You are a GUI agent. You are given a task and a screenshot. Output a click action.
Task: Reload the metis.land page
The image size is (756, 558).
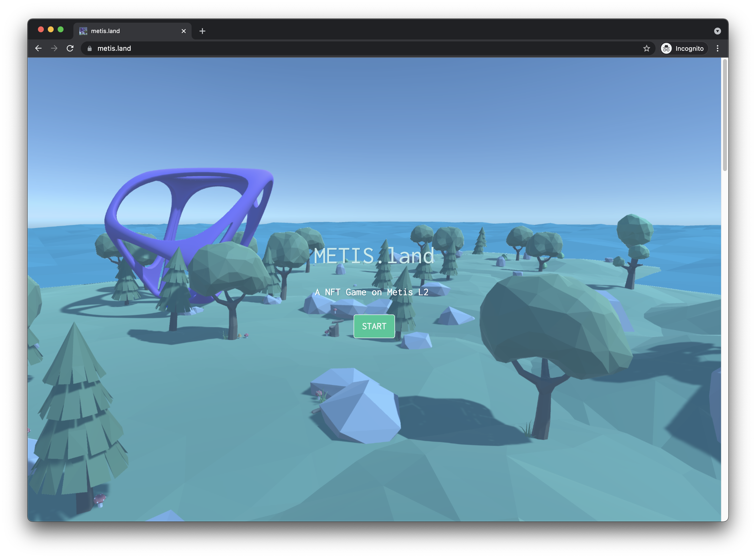pos(70,48)
